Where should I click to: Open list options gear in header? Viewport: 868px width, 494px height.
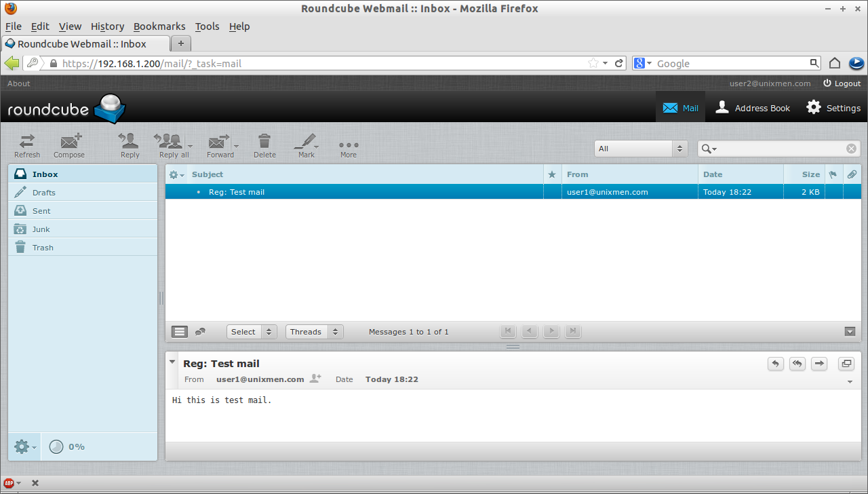tap(176, 174)
